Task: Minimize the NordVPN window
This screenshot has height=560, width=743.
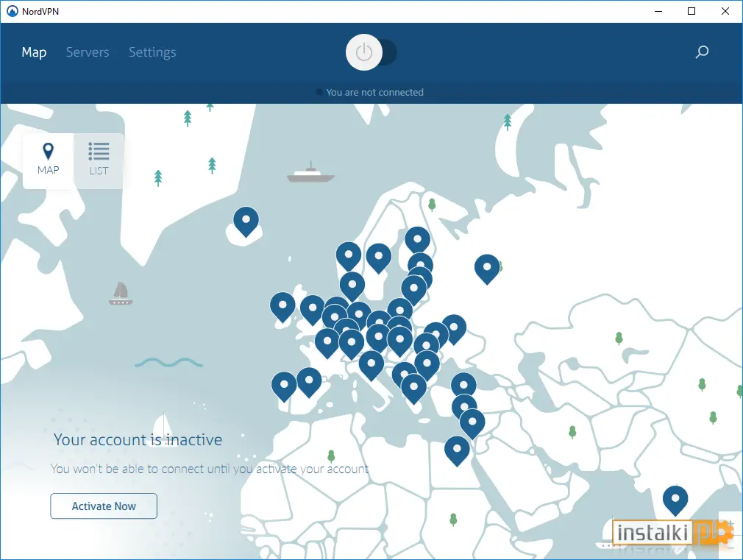Action: coord(658,11)
